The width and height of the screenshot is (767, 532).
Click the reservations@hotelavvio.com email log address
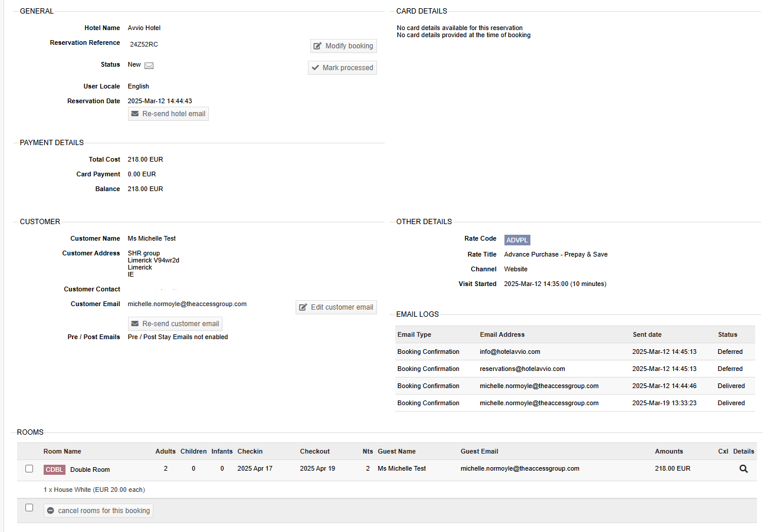[522, 369]
